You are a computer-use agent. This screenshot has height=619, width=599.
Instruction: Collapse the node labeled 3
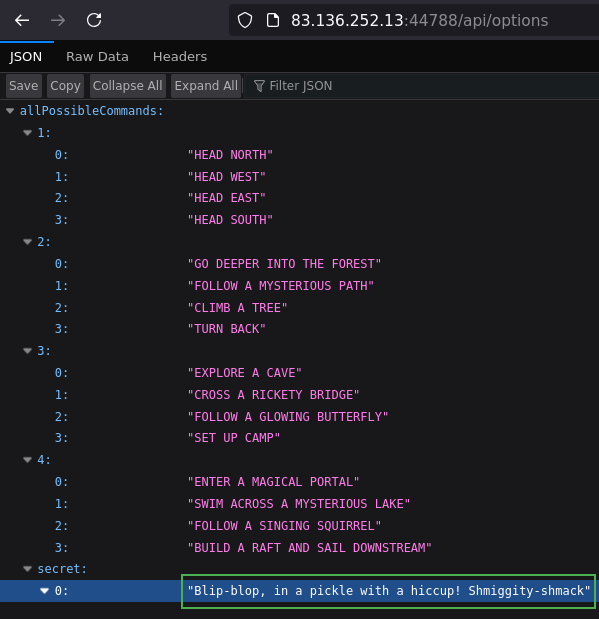[28, 351]
